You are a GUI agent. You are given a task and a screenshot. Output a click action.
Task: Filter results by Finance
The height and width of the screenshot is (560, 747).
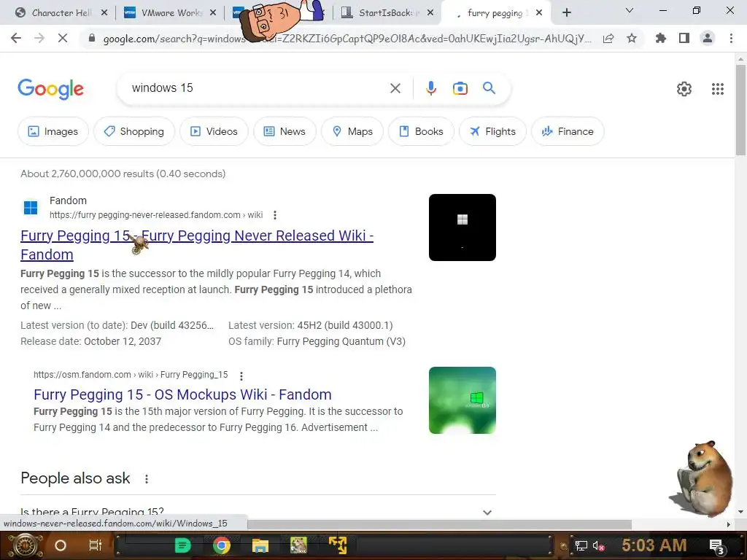[568, 131]
